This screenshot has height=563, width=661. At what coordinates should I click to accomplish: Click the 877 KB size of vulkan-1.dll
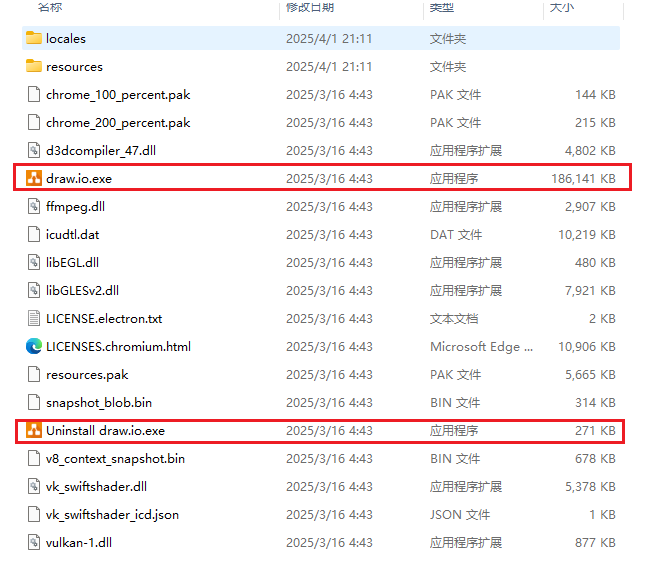(x=595, y=543)
